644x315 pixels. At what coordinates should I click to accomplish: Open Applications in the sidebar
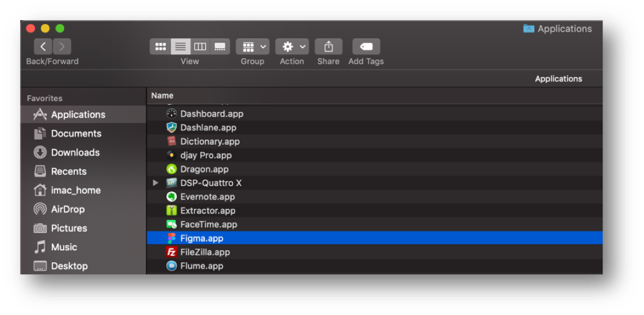click(x=83, y=114)
